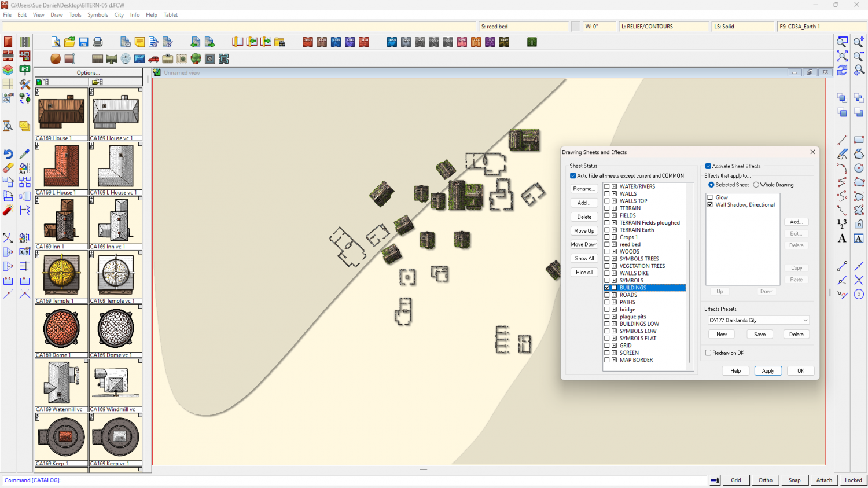
Task: Click the Move Up sheet button
Action: click(584, 230)
